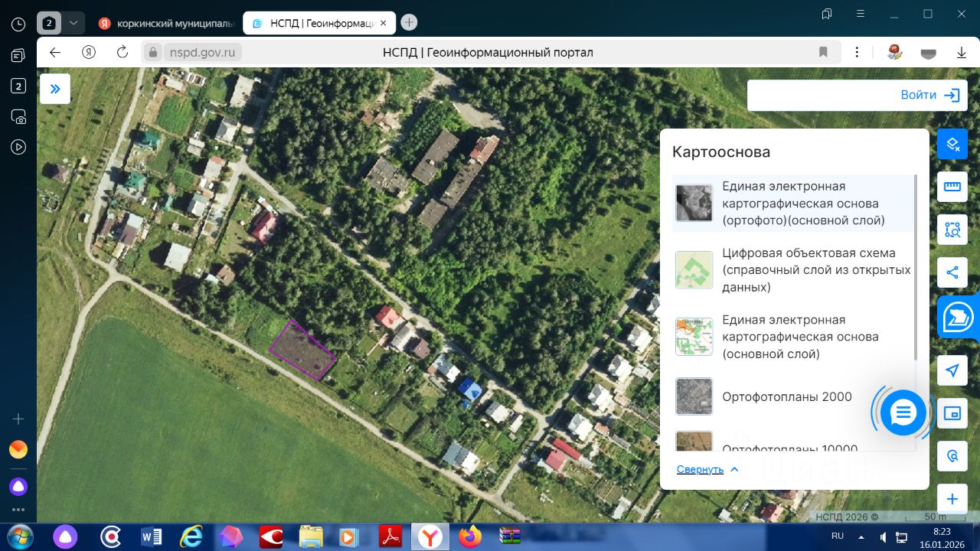Open Microsoft Word from the taskbar
The image size is (980, 551).
click(152, 536)
